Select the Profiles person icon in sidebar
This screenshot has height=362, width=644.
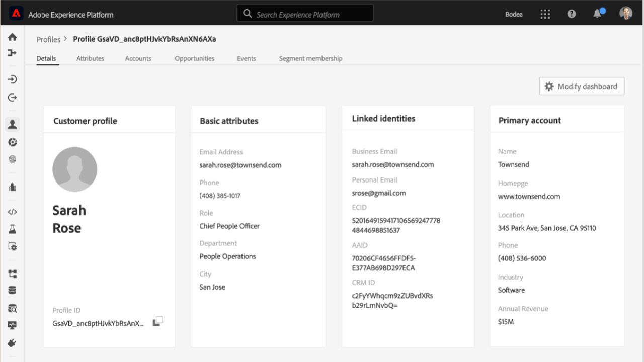(13, 124)
